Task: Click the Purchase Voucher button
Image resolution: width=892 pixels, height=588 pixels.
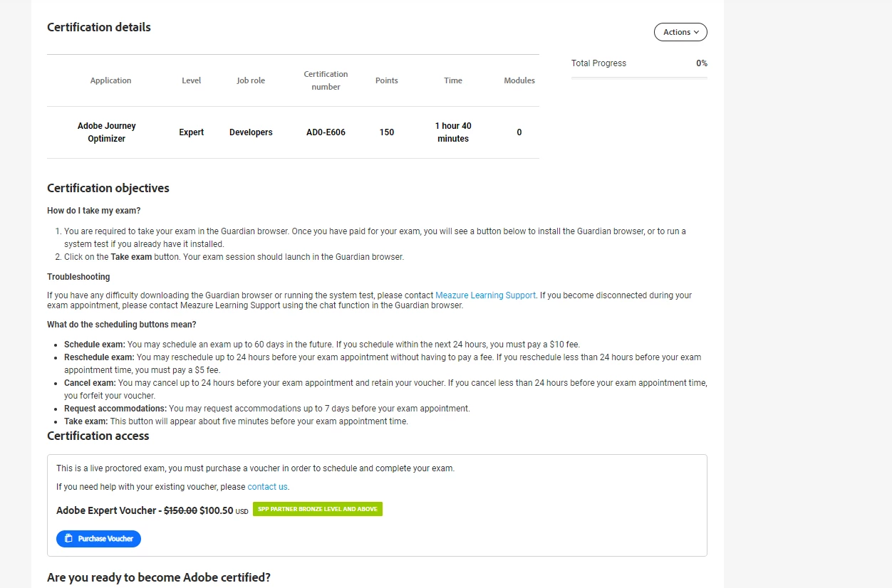Action: [98, 539]
